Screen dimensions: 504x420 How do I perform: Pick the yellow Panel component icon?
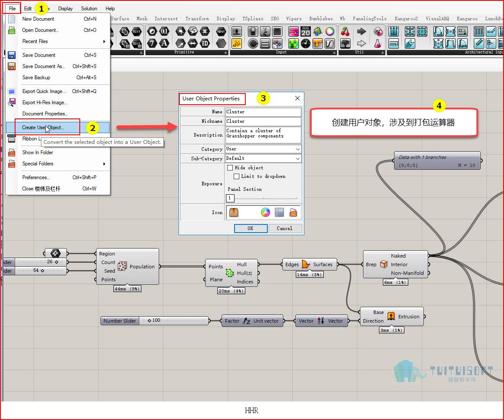(x=237, y=43)
